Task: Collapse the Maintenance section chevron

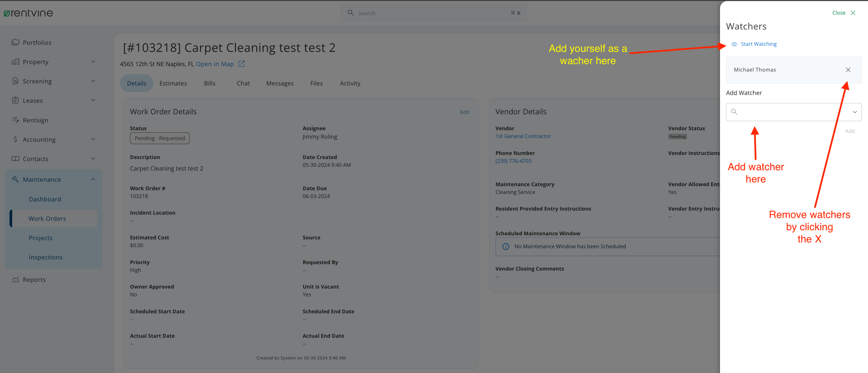Action: pos(93,180)
